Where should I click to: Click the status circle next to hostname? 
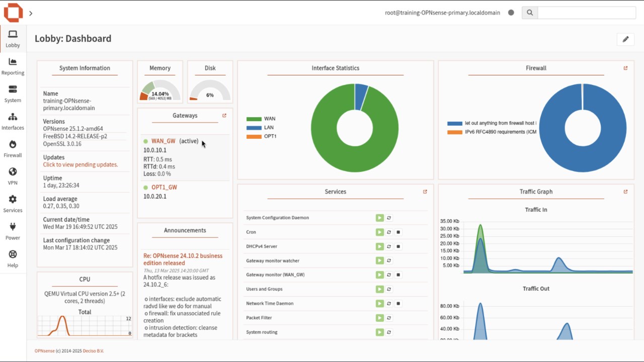511,13
